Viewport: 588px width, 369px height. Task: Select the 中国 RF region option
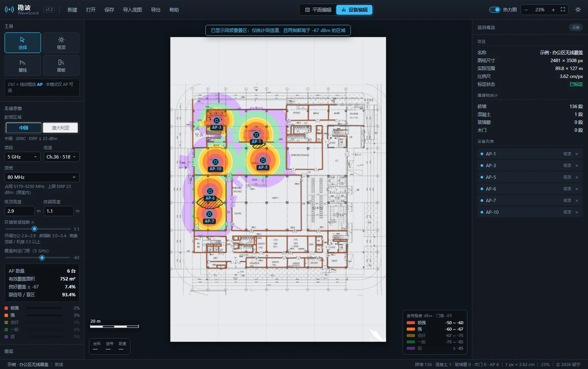tap(24, 128)
